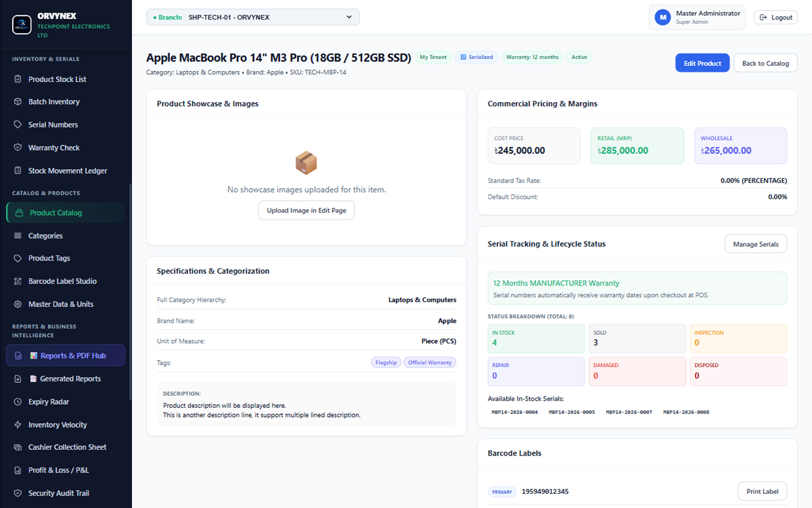The image size is (812, 508).
Task: Click serial MBP14-2026-0004
Action: point(515,412)
